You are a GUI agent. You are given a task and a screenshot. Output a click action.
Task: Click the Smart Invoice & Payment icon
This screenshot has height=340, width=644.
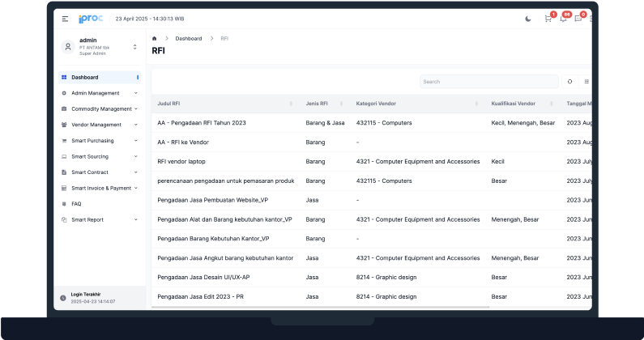64,188
